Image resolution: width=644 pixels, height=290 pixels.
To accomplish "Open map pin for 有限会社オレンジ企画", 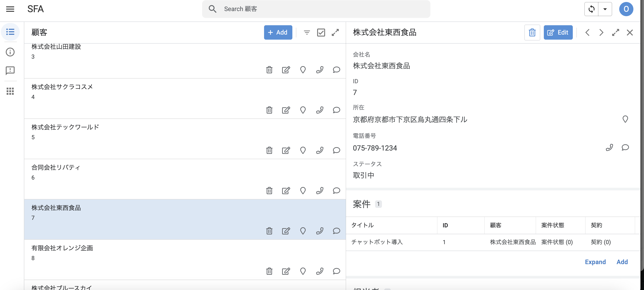I will point(303,271).
